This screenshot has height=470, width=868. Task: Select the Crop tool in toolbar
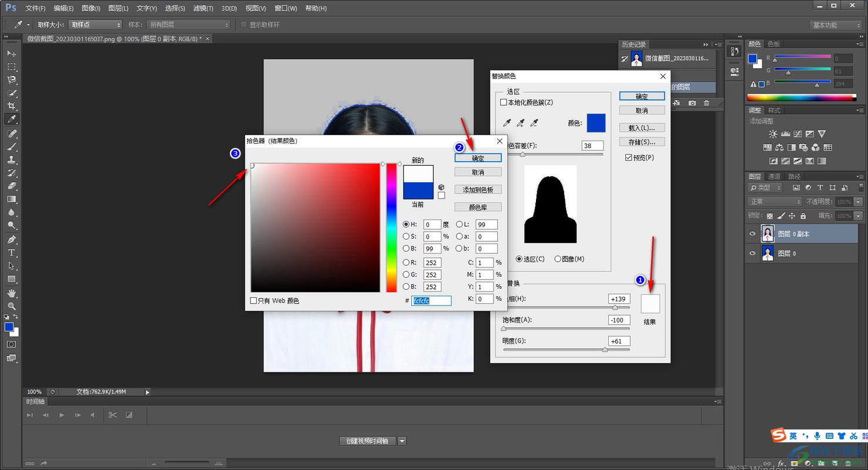(11, 106)
